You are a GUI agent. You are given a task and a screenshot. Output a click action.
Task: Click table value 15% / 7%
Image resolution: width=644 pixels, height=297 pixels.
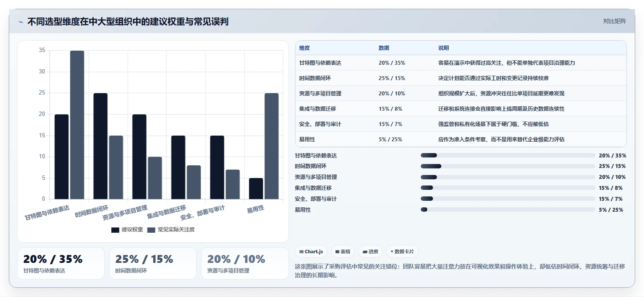coord(391,124)
